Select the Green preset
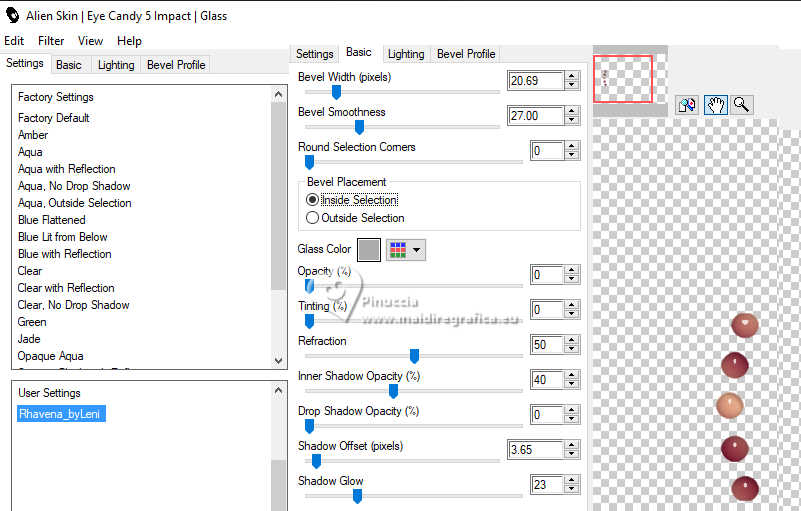Screen dimensions: 801x511 coord(32,322)
